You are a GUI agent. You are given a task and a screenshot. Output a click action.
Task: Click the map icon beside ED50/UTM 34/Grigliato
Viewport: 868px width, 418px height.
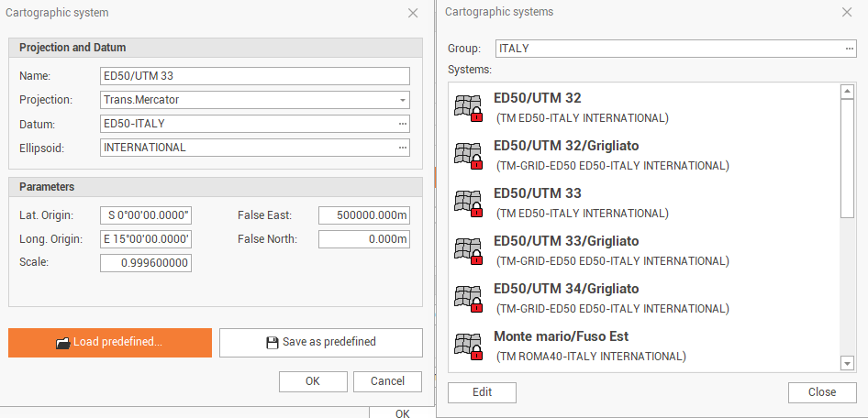[468, 298]
